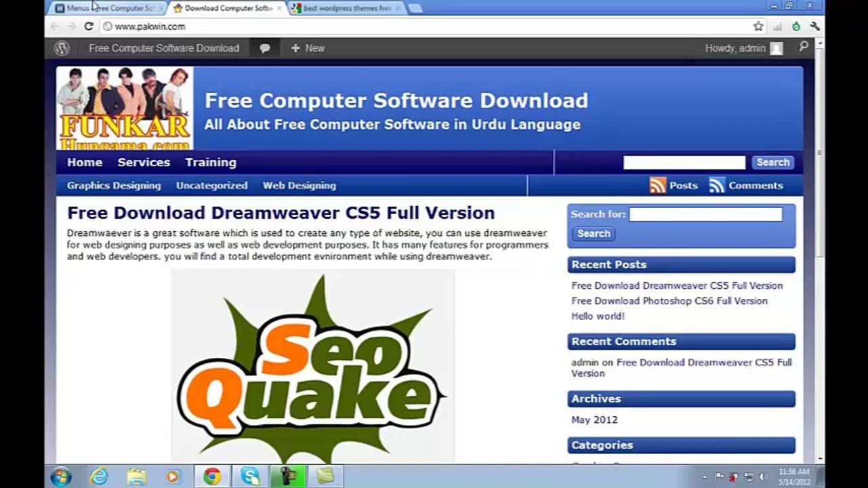This screenshot has width=868, height=488.
Task: Open the Web Designing category
Action: click(299, 185)
